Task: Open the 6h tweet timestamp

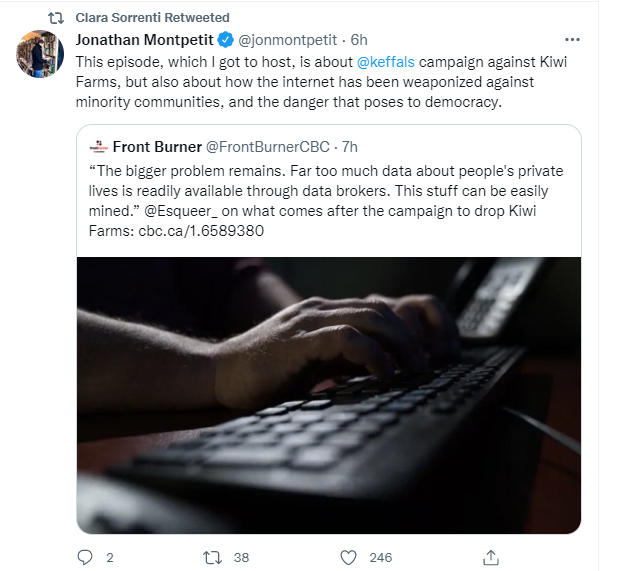Action: (359, 40)
